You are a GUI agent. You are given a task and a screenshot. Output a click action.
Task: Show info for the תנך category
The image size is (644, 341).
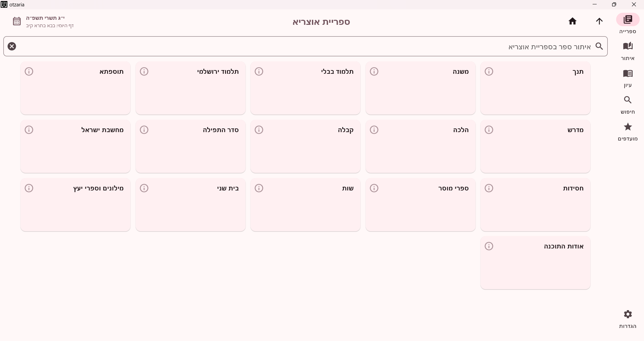click(489, 71)
